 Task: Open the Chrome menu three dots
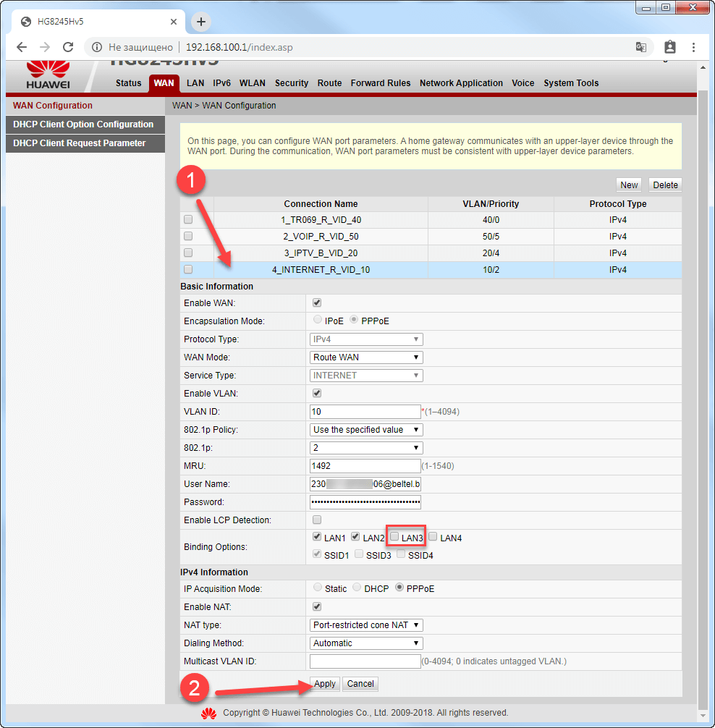(x=694, y=47)
